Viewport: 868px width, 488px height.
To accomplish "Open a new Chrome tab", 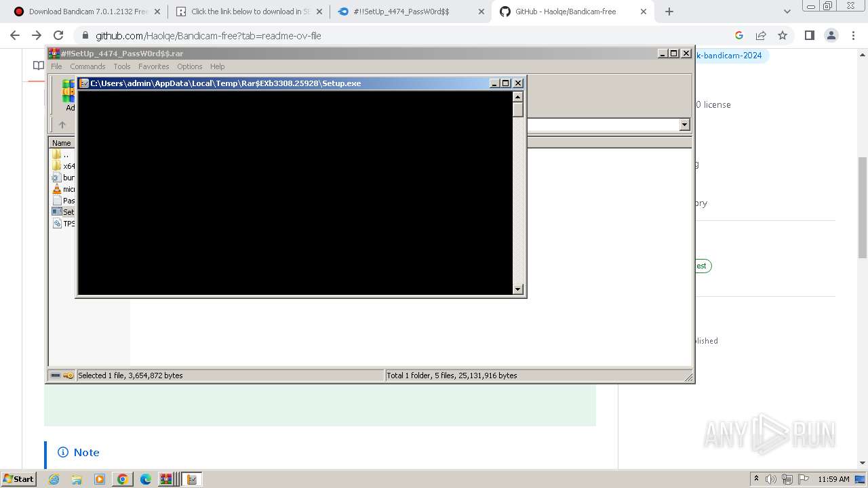I will [x=669, y=12].
